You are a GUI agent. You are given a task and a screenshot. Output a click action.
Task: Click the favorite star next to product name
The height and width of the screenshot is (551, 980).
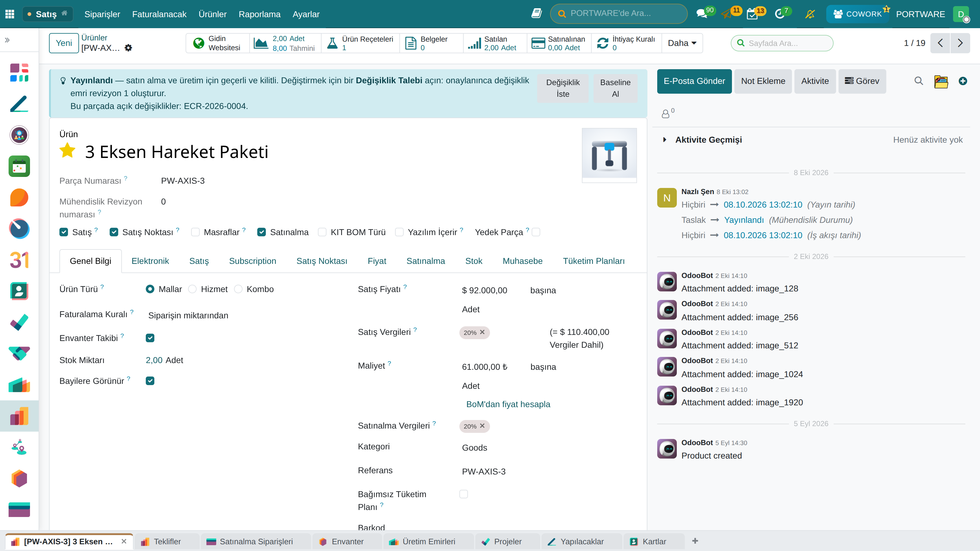pos(67,151)
